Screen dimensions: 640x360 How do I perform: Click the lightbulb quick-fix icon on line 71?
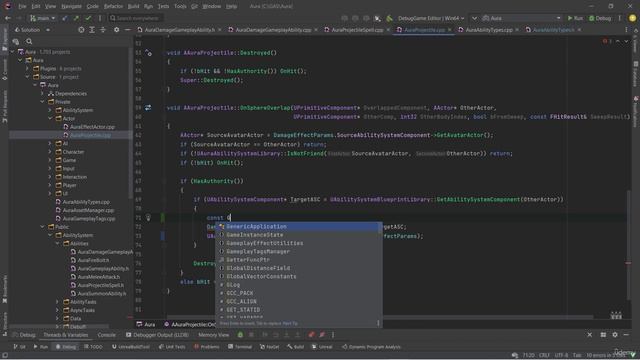[149, 218]
